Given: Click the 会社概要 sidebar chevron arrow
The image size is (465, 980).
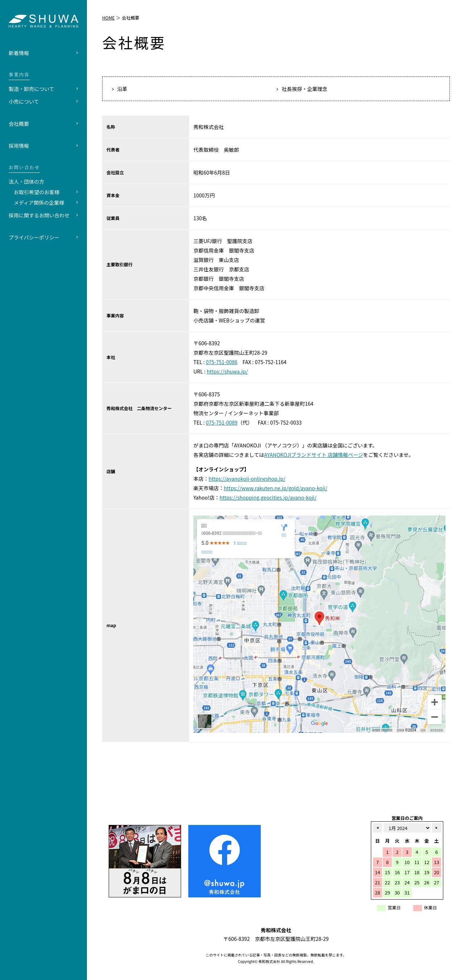Looking at the screenshot, I should point(77,124).
